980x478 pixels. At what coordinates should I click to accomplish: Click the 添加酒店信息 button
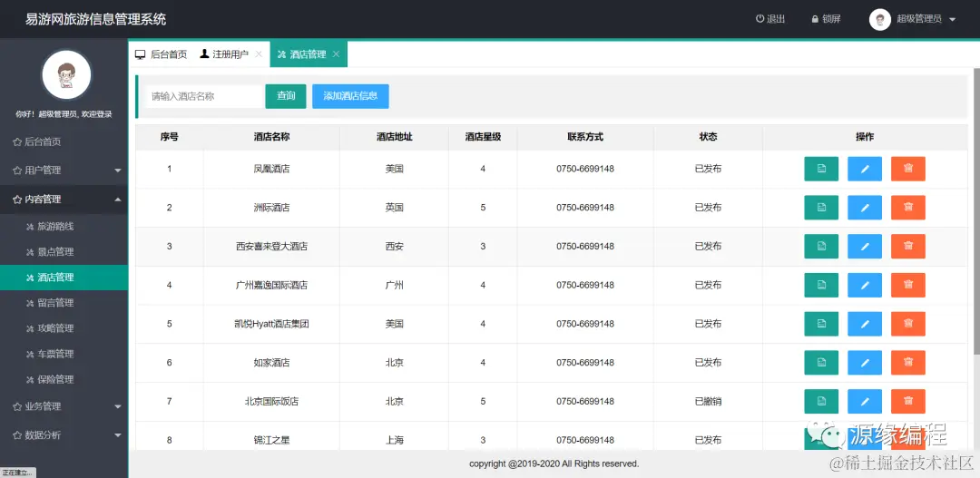pyautogui.click(x=350, y=96)
